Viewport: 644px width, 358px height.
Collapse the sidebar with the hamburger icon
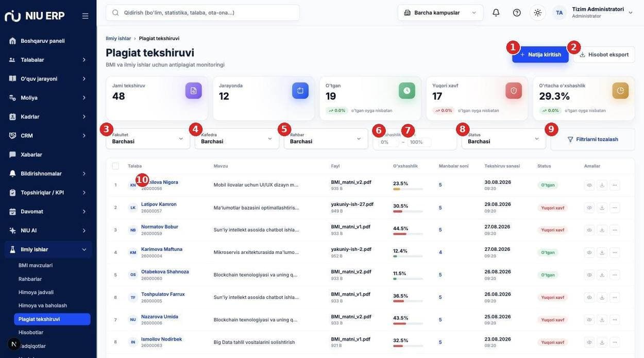point(85,16)
